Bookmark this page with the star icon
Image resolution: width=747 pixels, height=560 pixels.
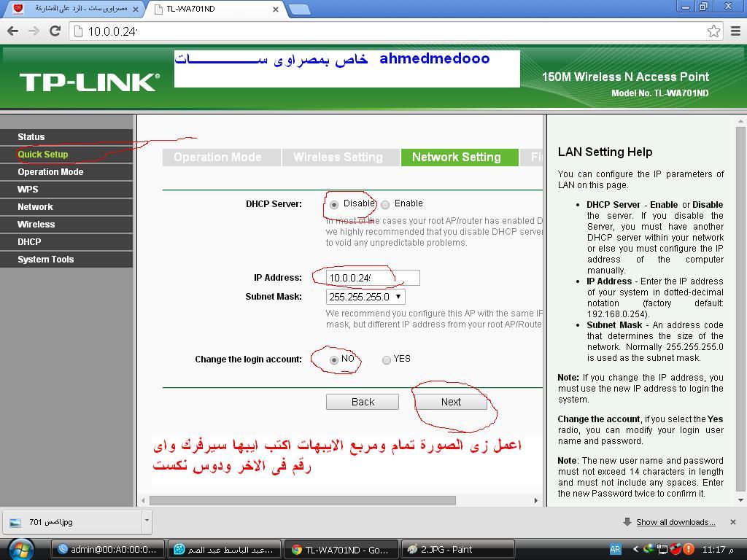(713, 31)
